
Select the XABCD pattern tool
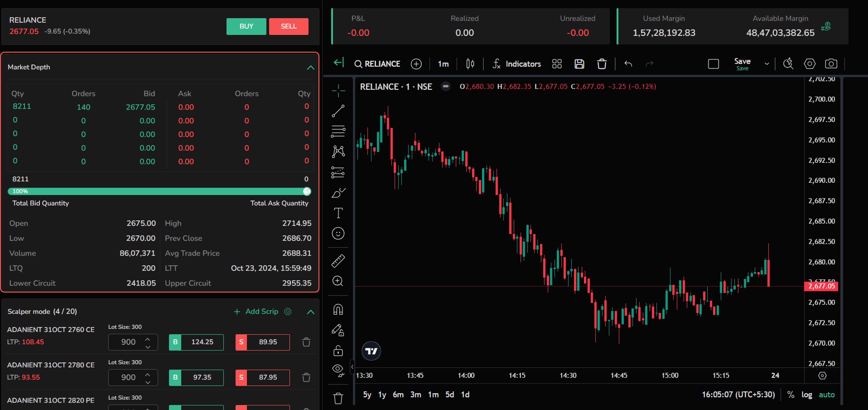point(338,151)
